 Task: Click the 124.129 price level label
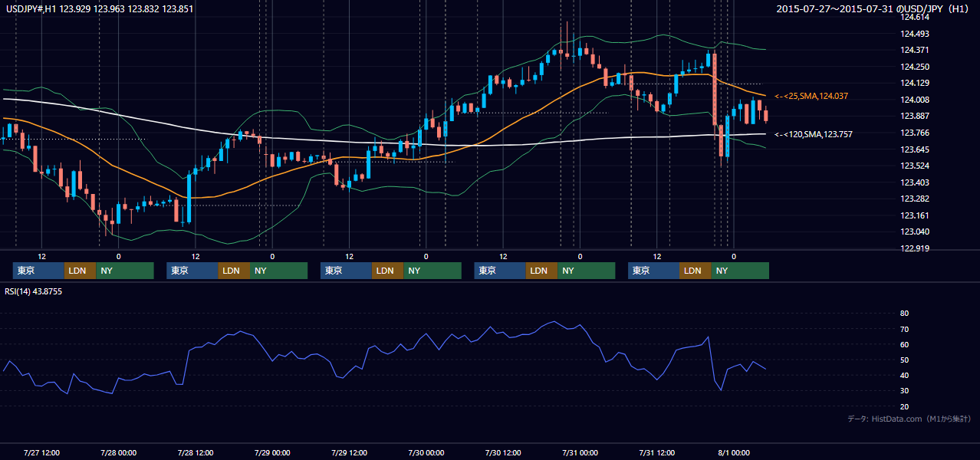coord(914,83)
